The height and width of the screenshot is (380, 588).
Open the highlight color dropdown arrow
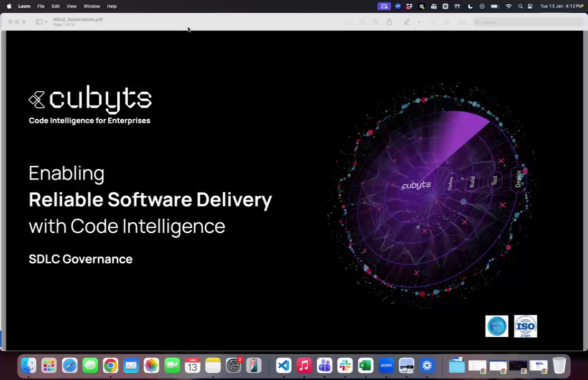click(419, 22)
